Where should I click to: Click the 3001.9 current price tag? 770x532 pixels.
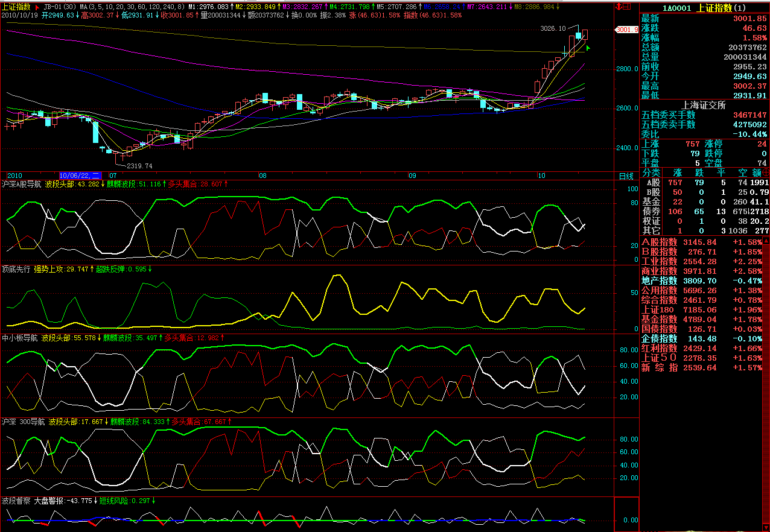pos(626,30)
